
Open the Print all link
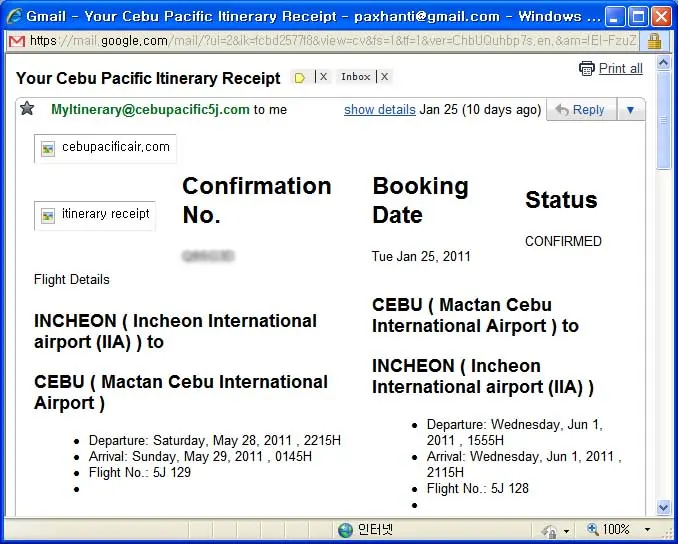coord(620,68)
